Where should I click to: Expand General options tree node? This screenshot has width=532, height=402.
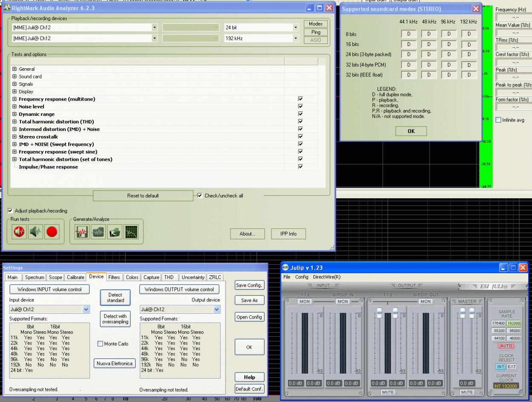tap(15, 69)
